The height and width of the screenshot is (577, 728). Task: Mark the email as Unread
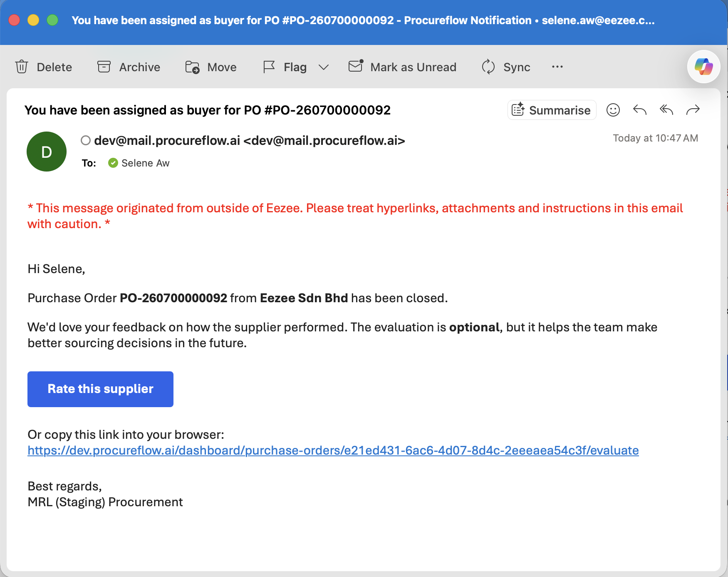[x=402, y=67]
